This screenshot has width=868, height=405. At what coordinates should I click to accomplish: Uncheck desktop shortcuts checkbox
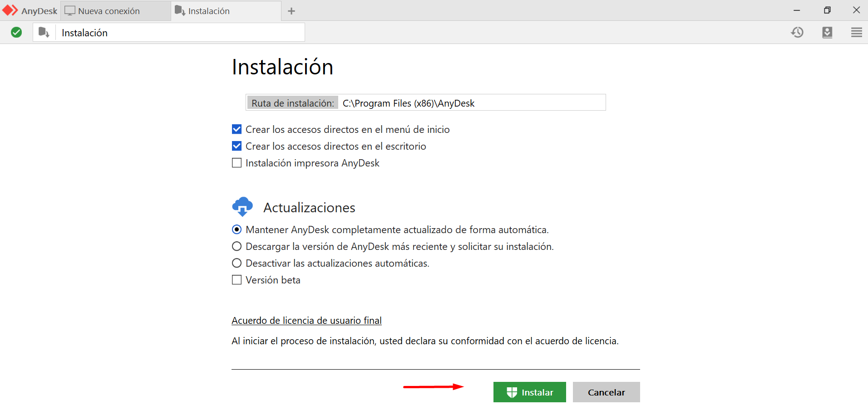[237, 146]
